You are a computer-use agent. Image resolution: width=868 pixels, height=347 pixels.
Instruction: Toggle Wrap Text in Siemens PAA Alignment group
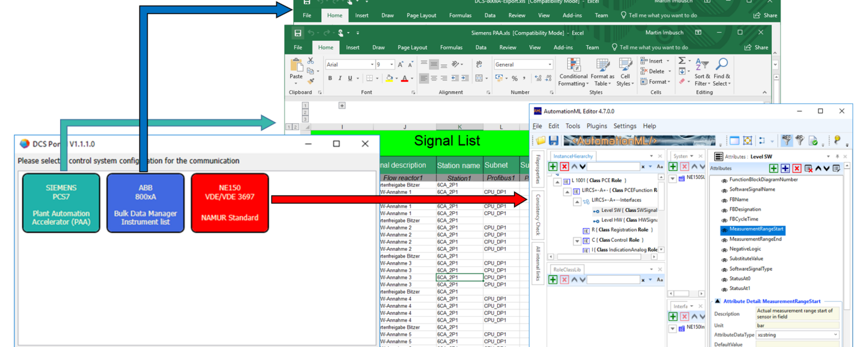pyautogui.click(x=479, y=64)
